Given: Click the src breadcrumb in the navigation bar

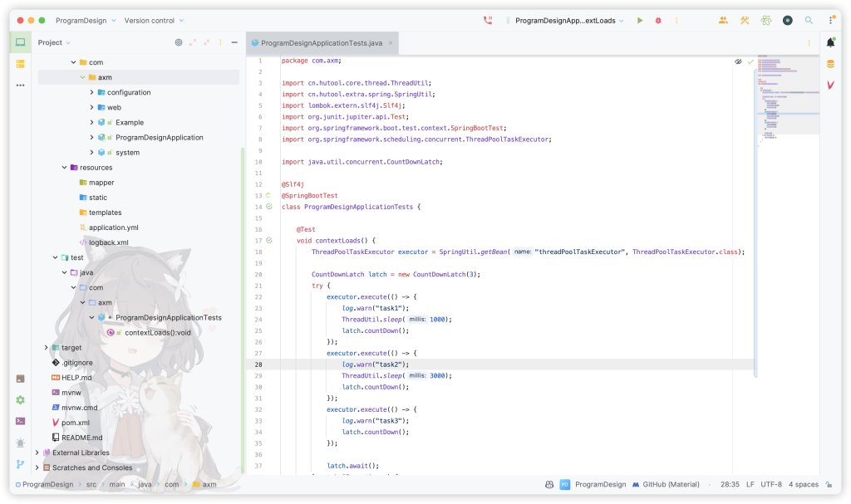Looking at the screenshot, I should [x=92, y=484].
